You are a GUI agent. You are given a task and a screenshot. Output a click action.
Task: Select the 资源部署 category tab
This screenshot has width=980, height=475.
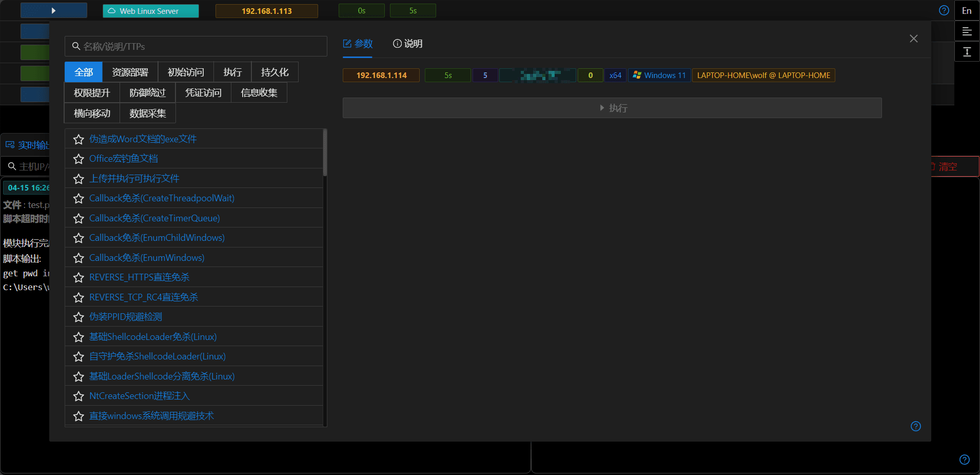(x=130, y=72)
